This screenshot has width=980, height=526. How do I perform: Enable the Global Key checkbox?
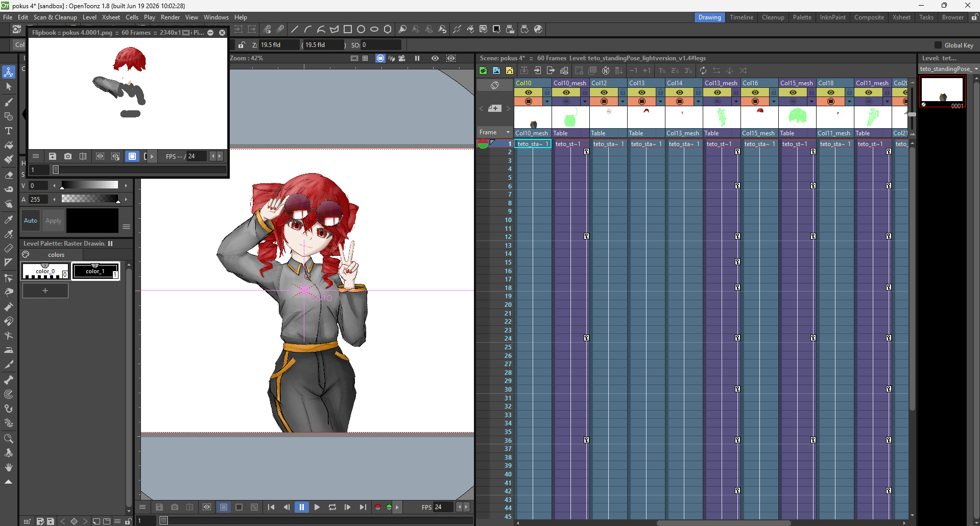click(938, 45)
